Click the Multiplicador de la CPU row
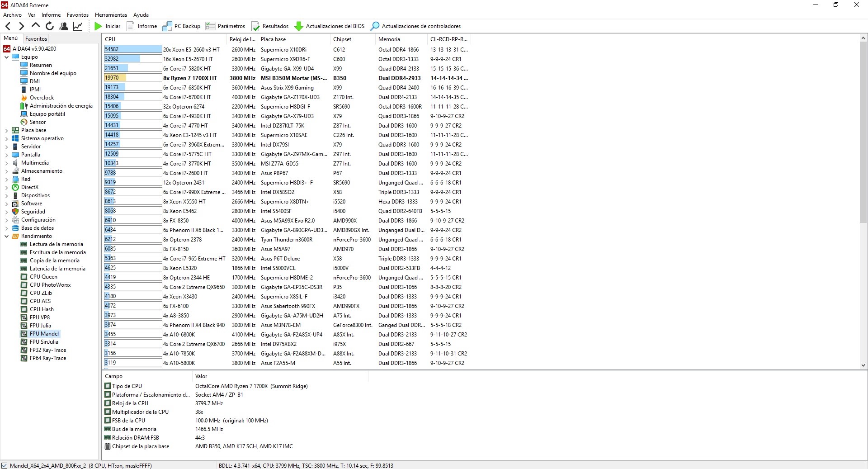 pyautogui.click(x=235, y=412)
